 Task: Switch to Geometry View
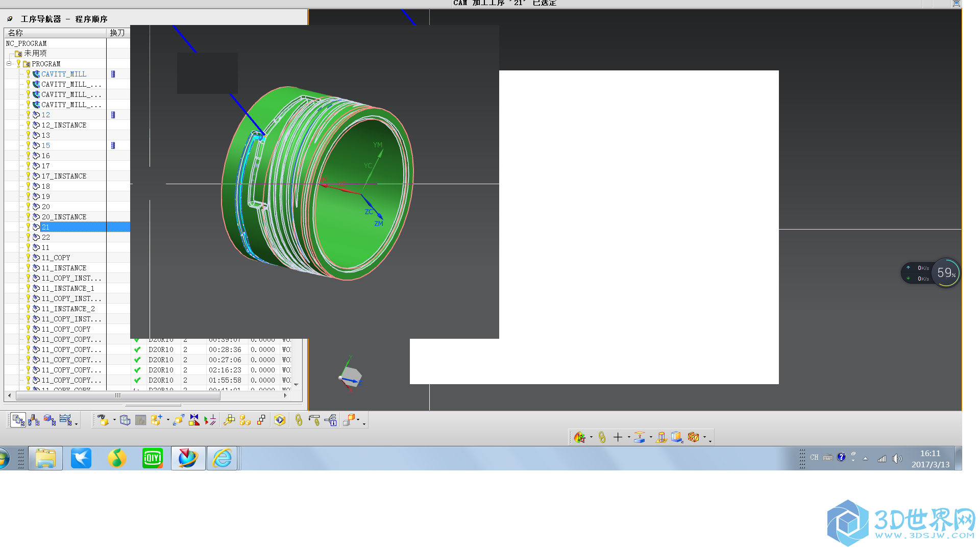[50, 420]
